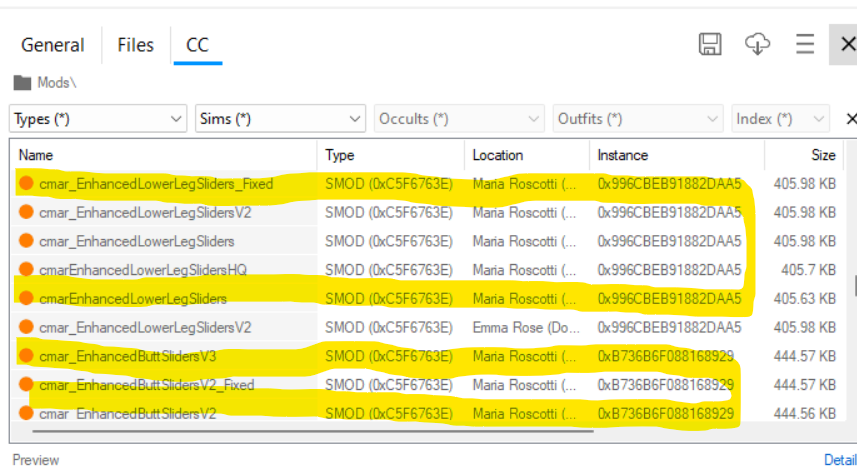Select the Emma Rose cmar_EnhancedLowerLegSlidersV2 row

tap(427, 327)
